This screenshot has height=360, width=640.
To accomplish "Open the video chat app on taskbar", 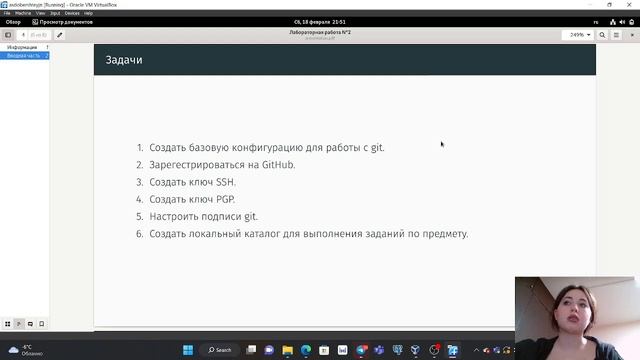I will pyautogui.click(x=269, y=350).
